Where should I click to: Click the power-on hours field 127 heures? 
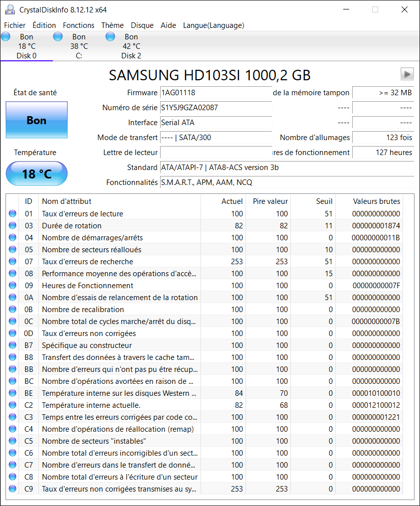click(383, 153)
